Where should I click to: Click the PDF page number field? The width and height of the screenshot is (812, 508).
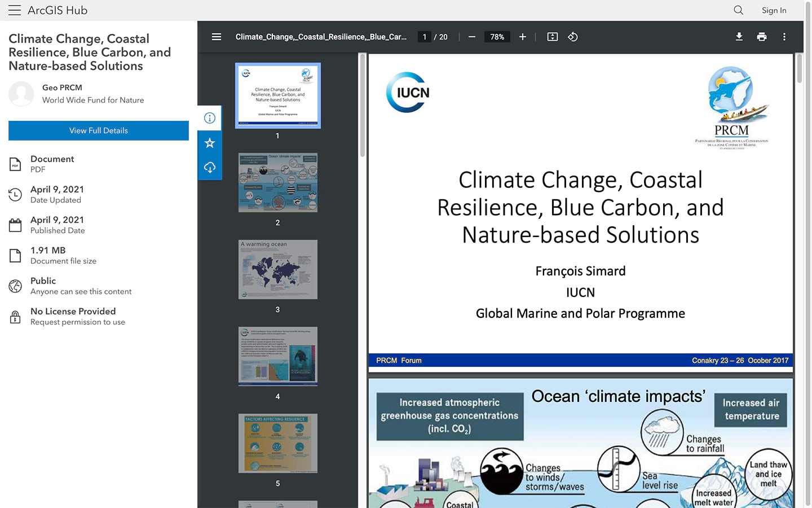click(425, 37)
